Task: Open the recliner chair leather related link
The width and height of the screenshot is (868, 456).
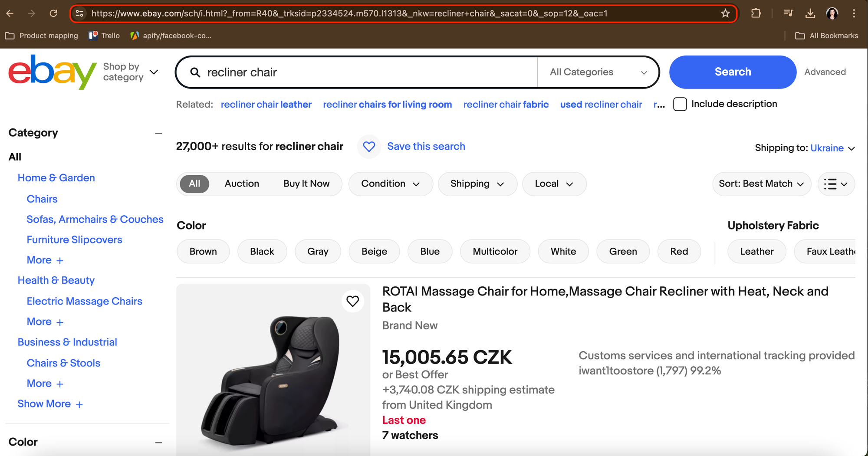Action: click(266, 104)
